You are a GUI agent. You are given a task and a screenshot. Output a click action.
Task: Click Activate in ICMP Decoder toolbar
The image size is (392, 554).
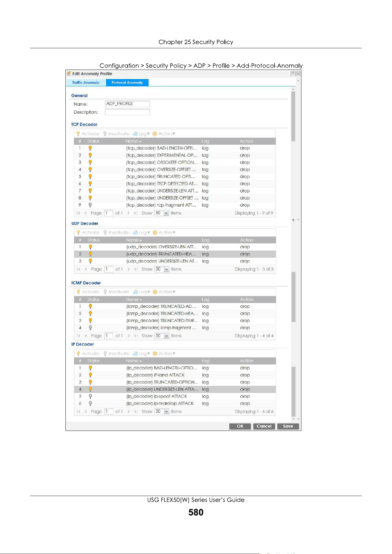pyautogui.click(x=88, y=292)
